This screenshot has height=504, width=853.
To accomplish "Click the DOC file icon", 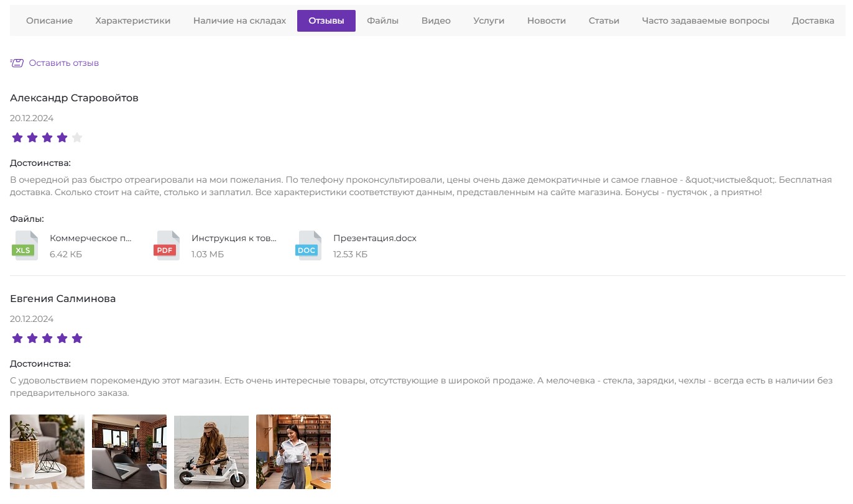I will point(308,245).
